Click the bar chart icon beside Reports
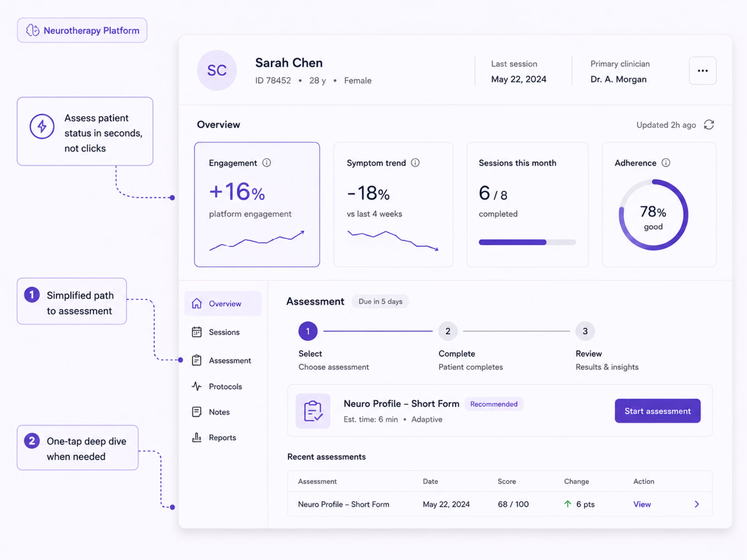The height and width of the screenshot is (560, 747). (196, 437)
